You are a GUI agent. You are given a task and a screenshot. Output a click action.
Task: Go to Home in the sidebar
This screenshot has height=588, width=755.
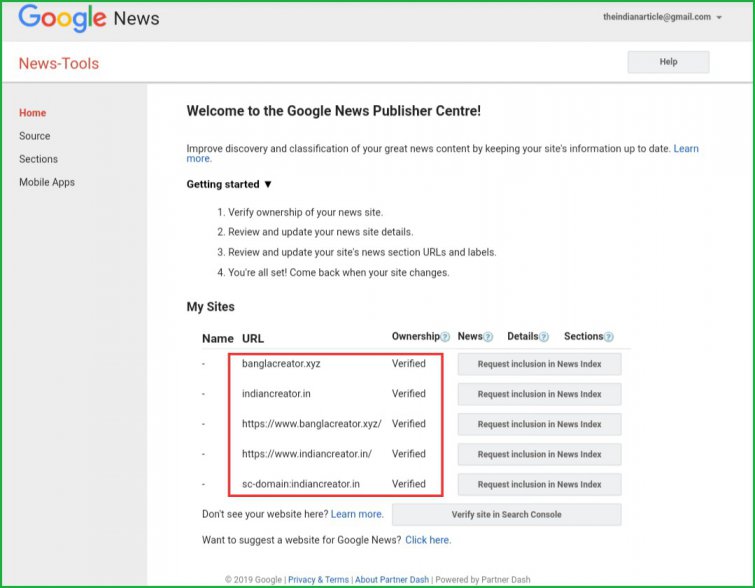(x=33, y=113)
